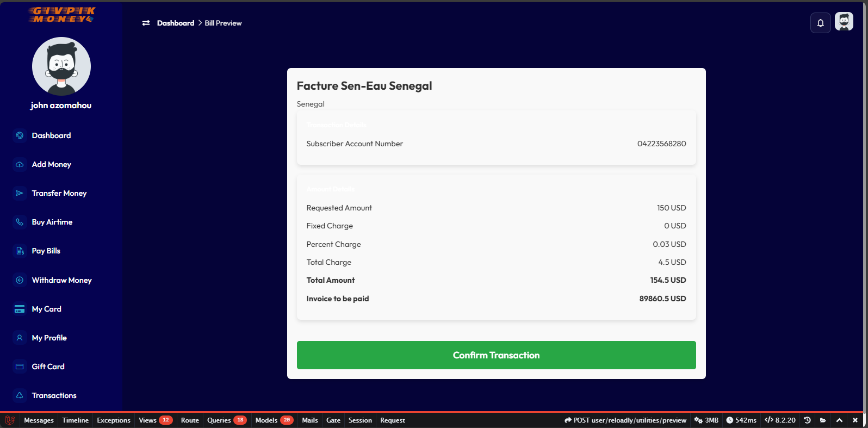Open Pay Bills in the sidebar

pyautogui.click(x=46, y=251)
